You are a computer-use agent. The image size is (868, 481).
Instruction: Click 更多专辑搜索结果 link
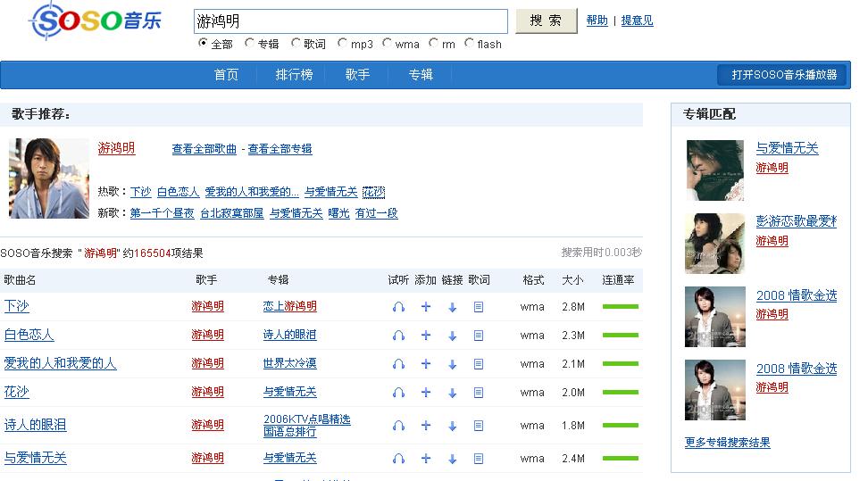click(x=728, y=443)
